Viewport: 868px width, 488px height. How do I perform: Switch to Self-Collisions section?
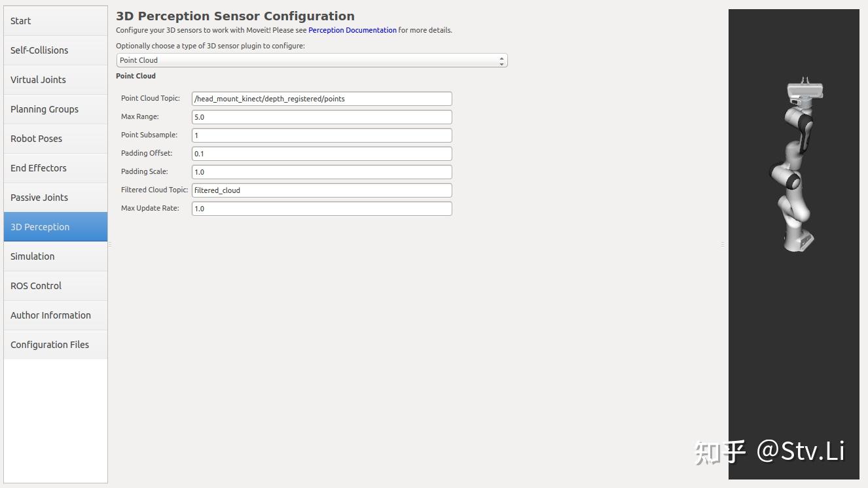(x=55, y=50)
